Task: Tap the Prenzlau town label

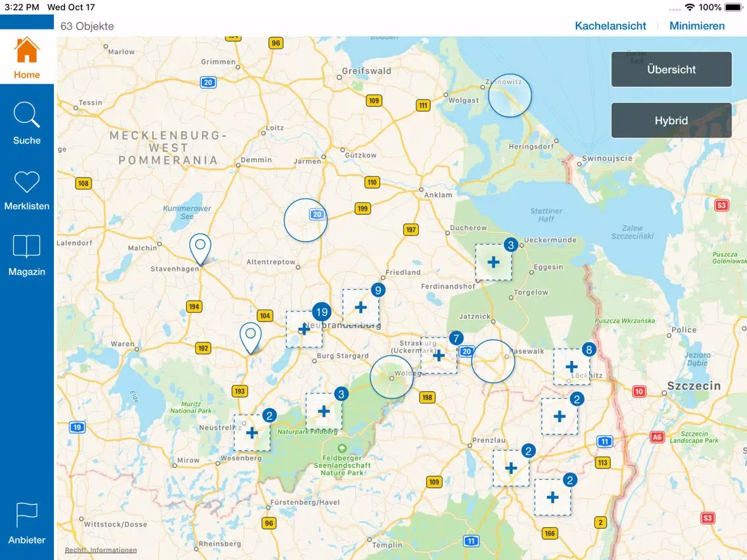Action: click(489, 440)
